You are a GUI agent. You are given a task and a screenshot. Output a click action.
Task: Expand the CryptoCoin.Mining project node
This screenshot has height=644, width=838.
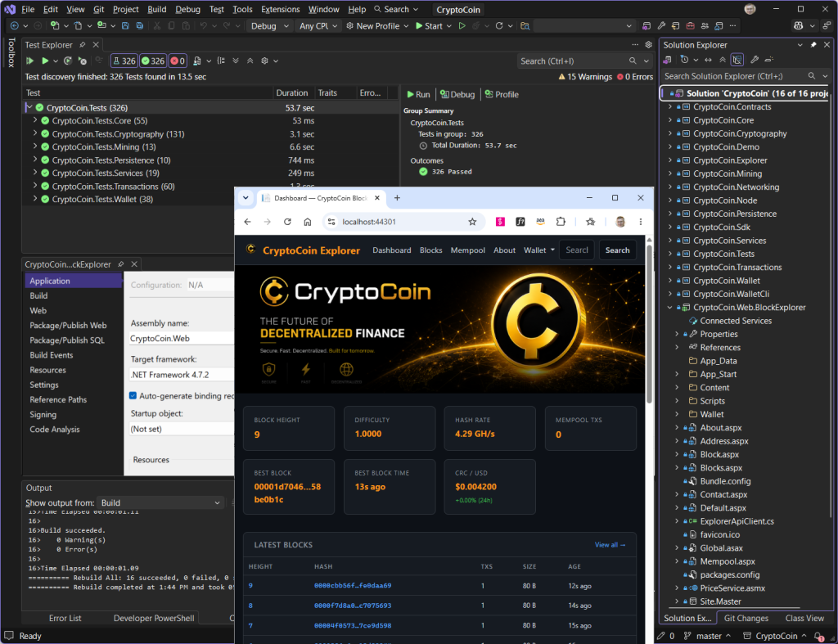pyautogui.click(x=670, y=173)
